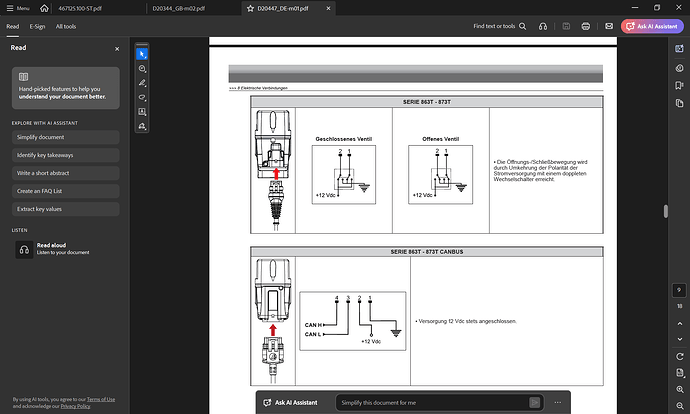Click the "EXPLORE WITH AI ASSISTANT" heading
This screenshot has width=690, height=414.
click(44, 123)
